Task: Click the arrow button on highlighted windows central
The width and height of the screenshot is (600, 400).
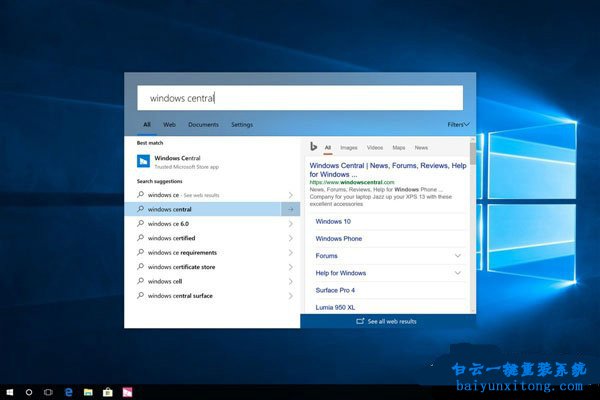Action: coord(290,209)
